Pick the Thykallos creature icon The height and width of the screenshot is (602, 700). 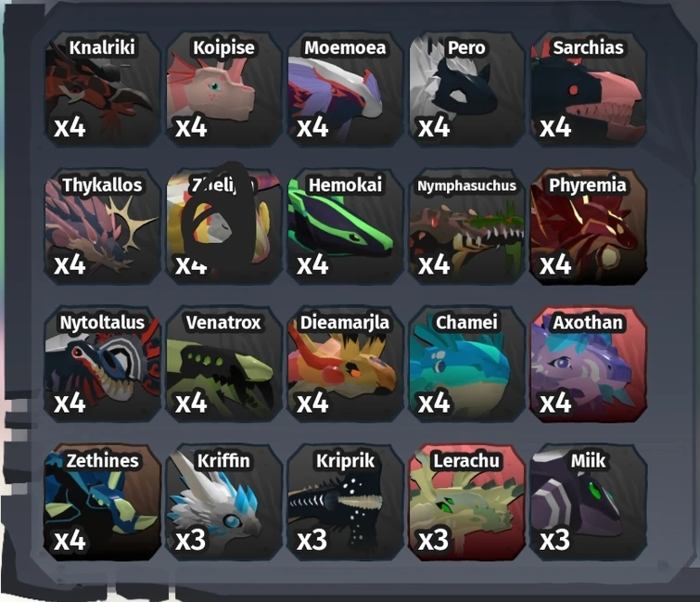pos(102,226)
